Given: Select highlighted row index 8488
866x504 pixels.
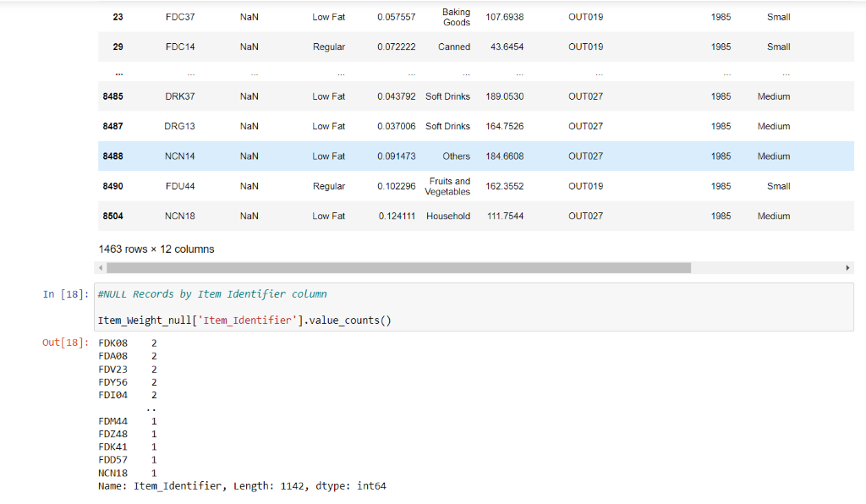Looking at the screenshot, I should click(x=112, y=156).
